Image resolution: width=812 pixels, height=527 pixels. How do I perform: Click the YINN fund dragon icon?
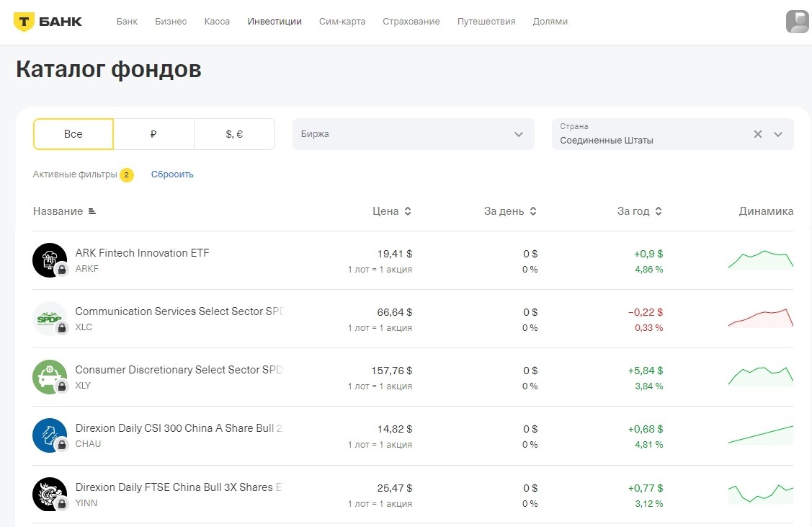(50, 495)
